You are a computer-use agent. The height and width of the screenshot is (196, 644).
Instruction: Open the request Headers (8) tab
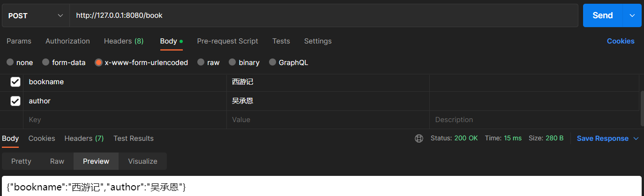point(124,41)
